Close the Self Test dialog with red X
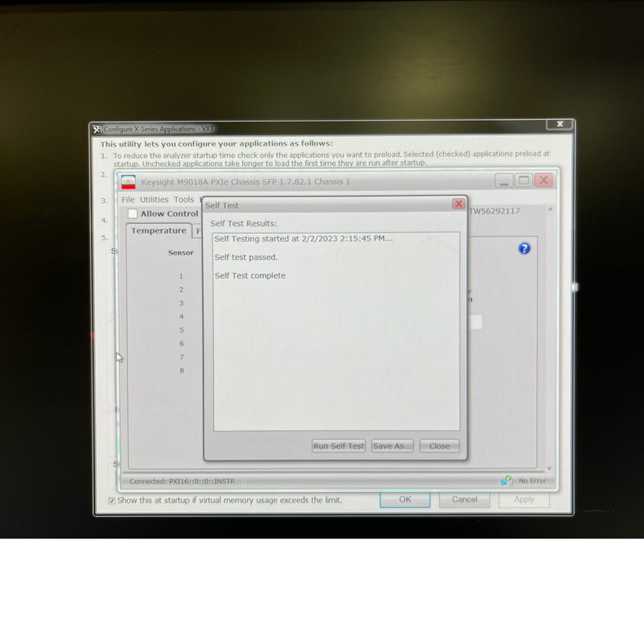The height and width of the screenshot is (644, 644). tap(458, 204)
